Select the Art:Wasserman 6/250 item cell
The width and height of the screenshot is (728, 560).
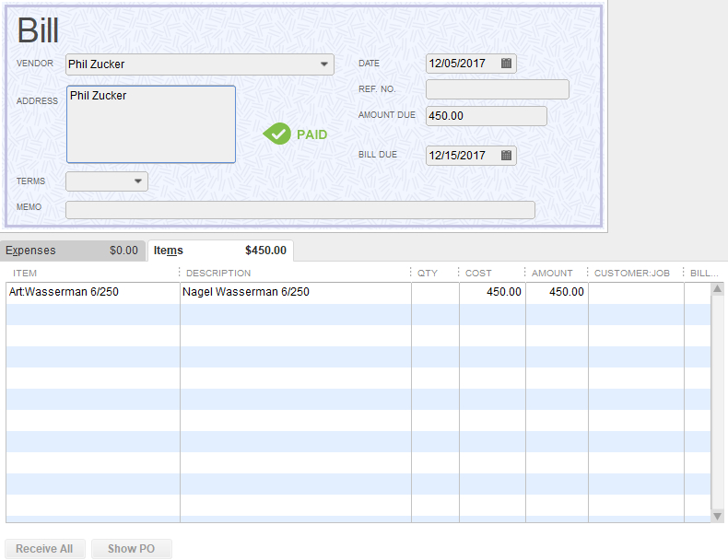click(x=92, y=292)
